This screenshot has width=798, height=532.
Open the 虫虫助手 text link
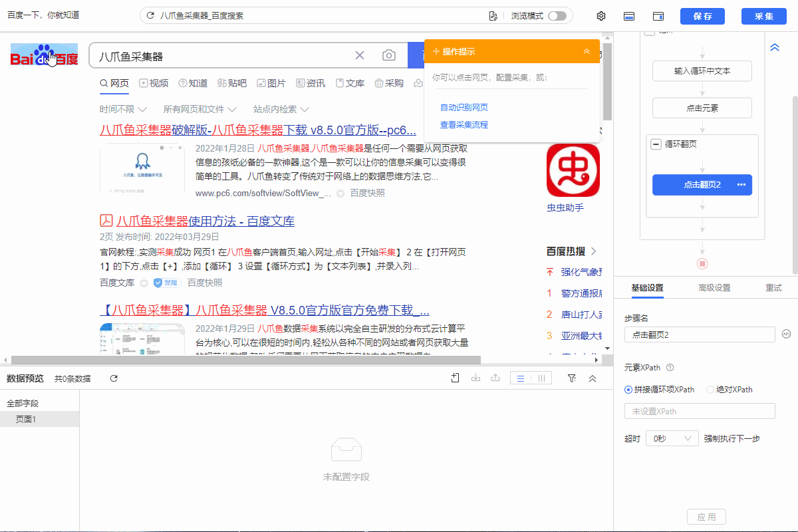click(565, 207)
